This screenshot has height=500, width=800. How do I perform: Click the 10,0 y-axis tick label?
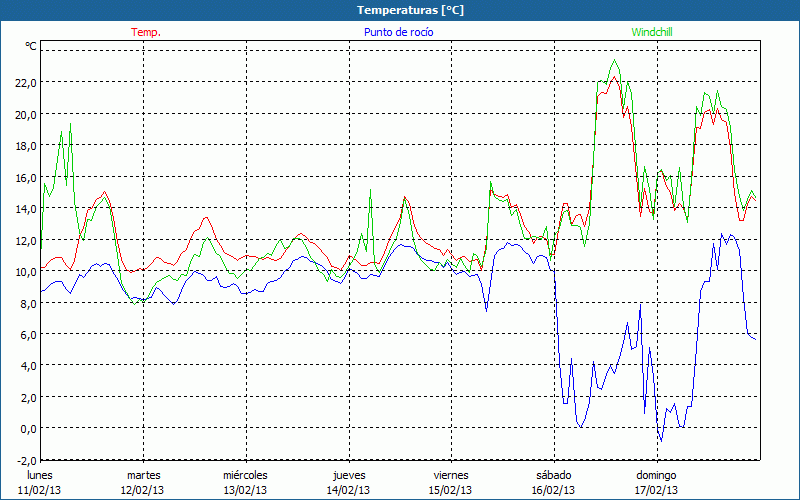(25, 271)
